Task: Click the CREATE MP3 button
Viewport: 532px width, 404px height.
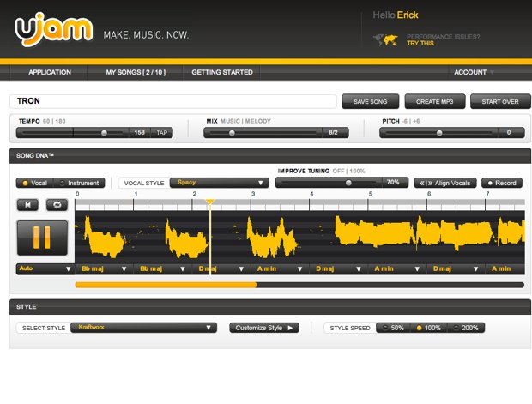Action: [x=435, y=101]
